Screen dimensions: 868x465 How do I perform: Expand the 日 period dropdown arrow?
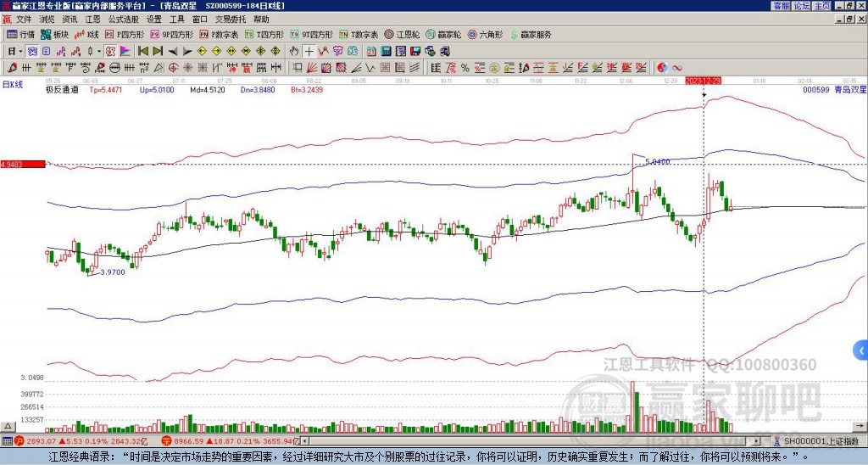(x=20, y=52)
